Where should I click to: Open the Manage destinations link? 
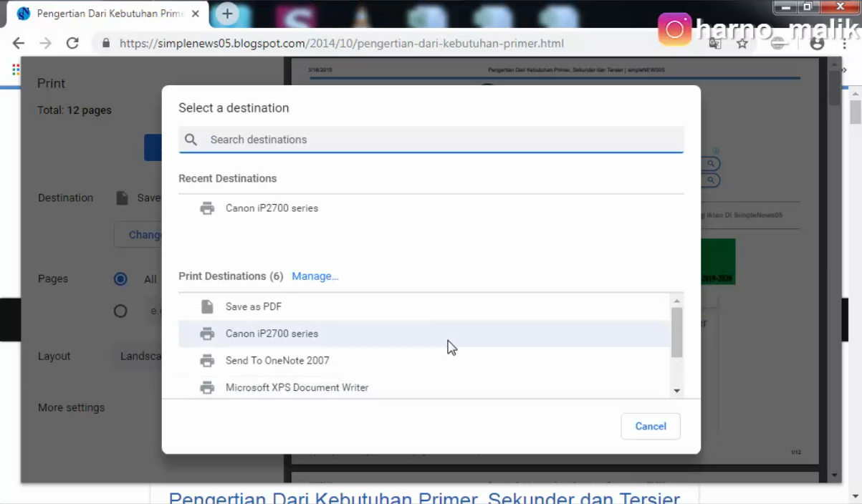click(315, 276)
